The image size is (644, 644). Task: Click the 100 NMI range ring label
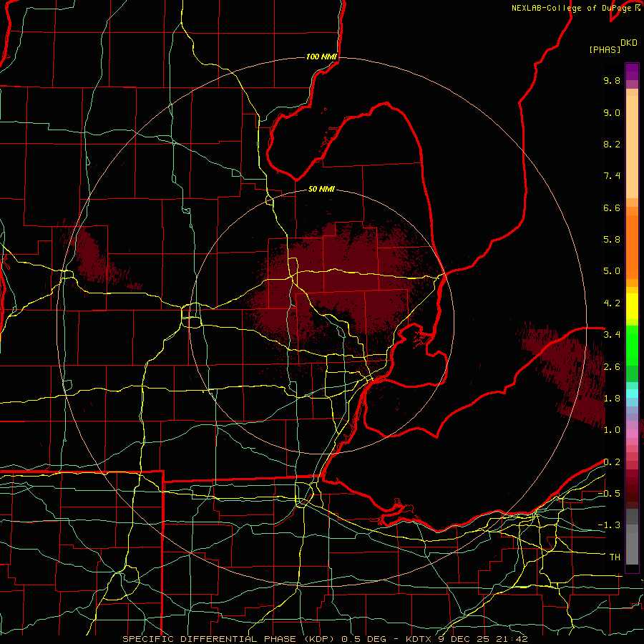[x=321, y=57]
